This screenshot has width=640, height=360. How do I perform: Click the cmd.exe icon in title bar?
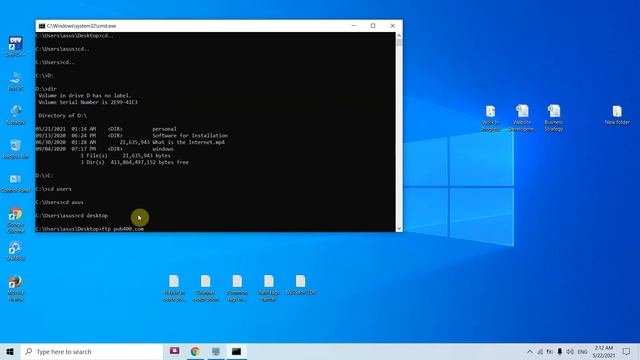(42, 26)
